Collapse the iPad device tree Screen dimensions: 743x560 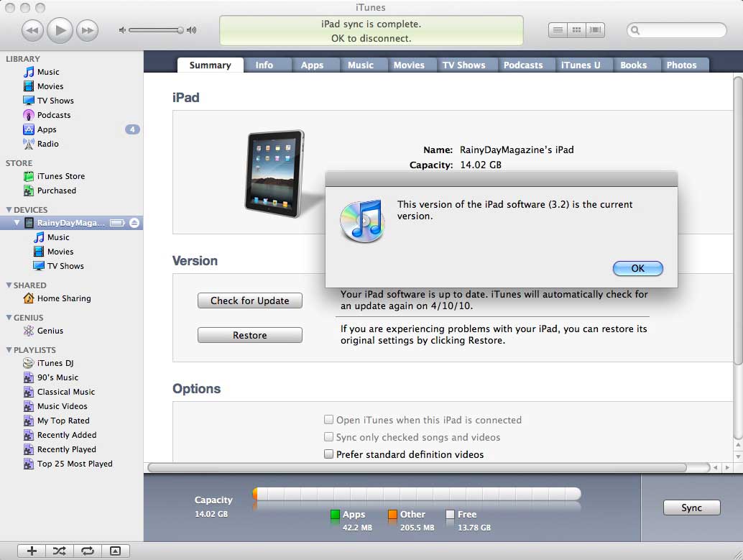pos(17,222)
